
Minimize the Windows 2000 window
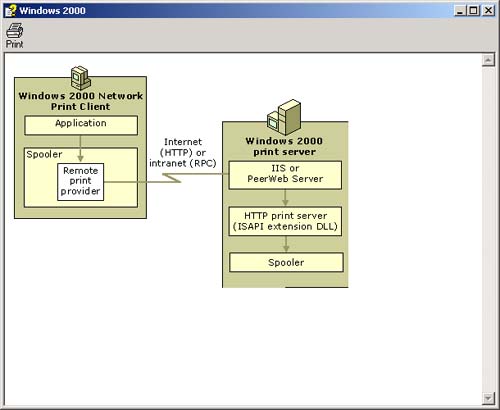(460, 11)
